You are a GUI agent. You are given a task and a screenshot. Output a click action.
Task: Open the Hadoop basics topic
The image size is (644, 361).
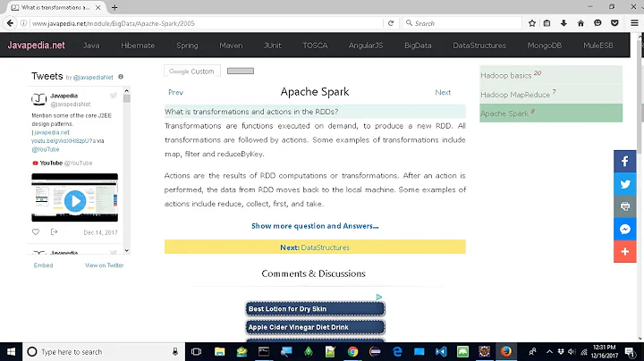pos(551,75)
